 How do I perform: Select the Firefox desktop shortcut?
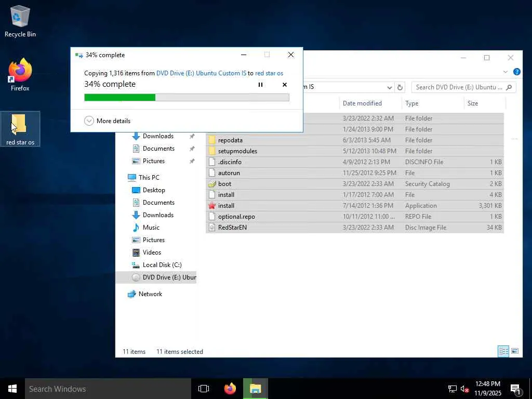(x=20, y=75)
